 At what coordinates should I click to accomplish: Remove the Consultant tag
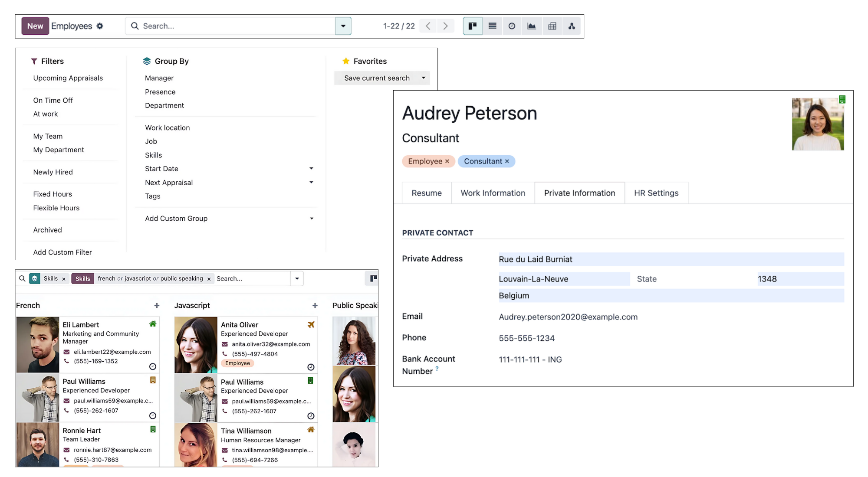coord(507,161)
